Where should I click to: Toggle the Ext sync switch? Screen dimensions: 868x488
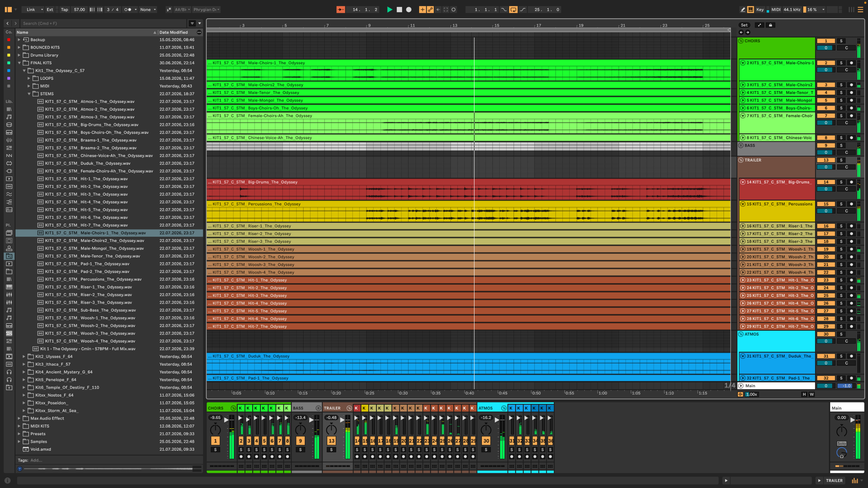50,10
